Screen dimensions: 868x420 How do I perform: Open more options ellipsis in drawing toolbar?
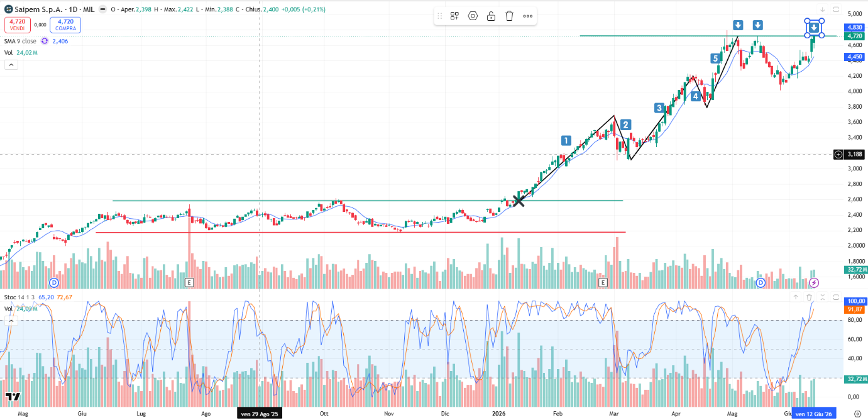[527, 16]
